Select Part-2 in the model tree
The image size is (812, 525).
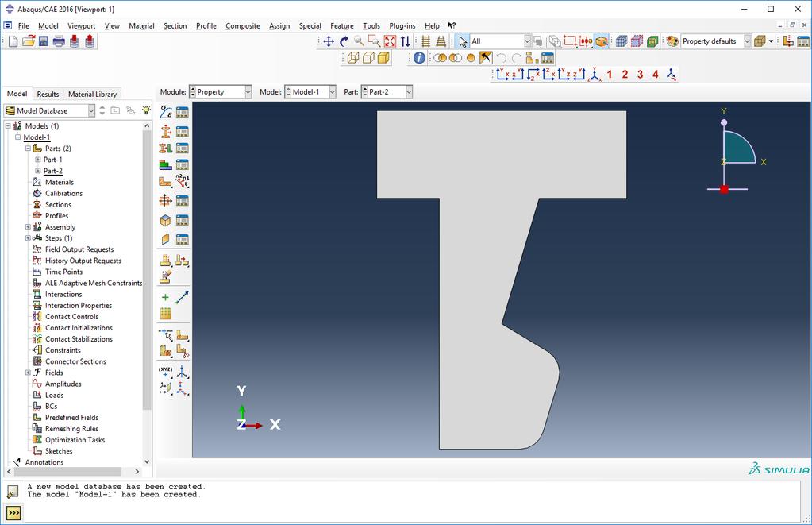pyautogui.click(x=53, y=171)
